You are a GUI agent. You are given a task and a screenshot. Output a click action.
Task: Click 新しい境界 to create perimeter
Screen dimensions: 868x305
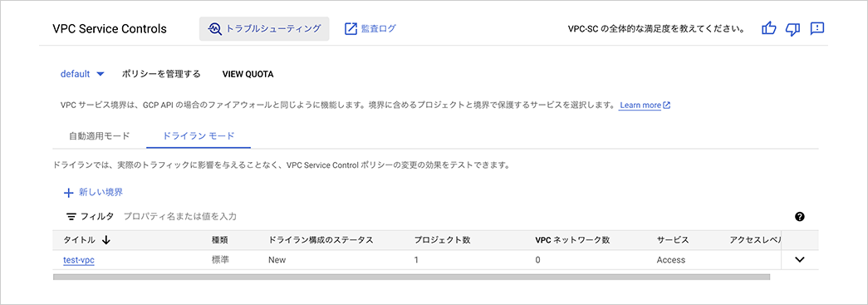coord(94,193)
